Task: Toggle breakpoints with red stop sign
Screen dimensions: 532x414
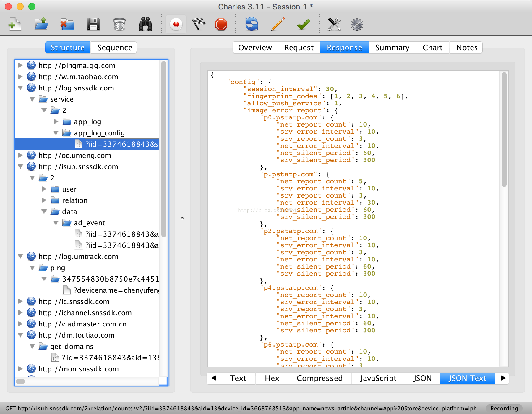Action: click(x=221, y=24)
